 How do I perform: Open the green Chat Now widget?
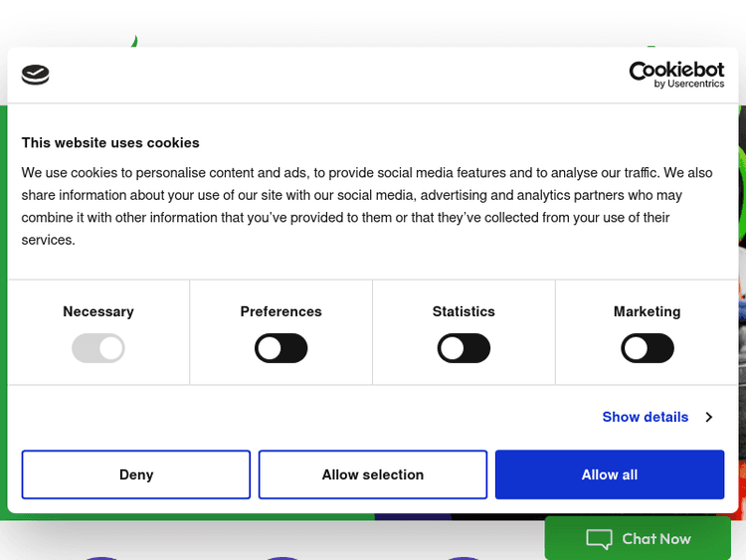638,538
